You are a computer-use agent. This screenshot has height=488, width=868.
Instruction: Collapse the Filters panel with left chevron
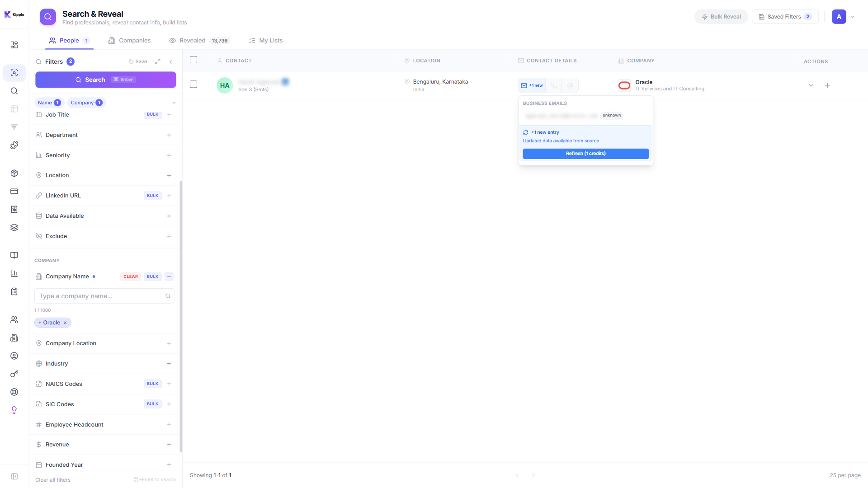[x=170, y=61]
